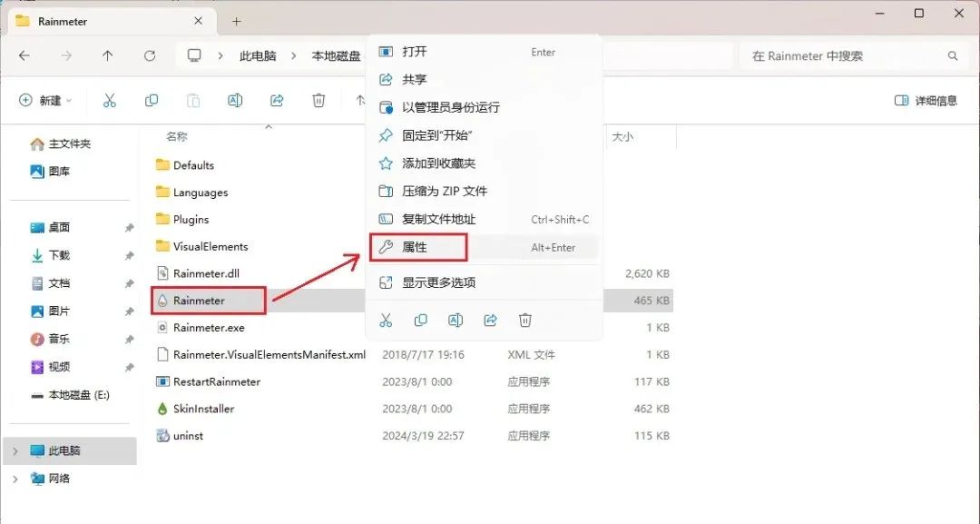Click the share icon in the context menu
This screenshot has height=524, width=980.
coord(491,321)
